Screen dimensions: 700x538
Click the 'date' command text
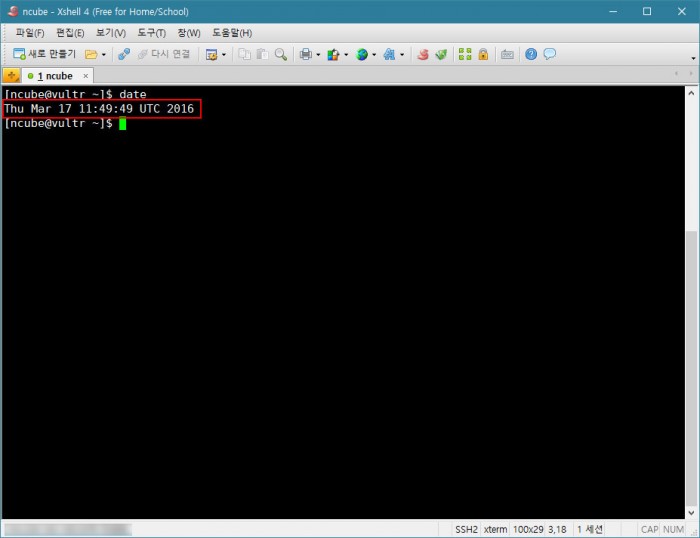click(133, 95)
